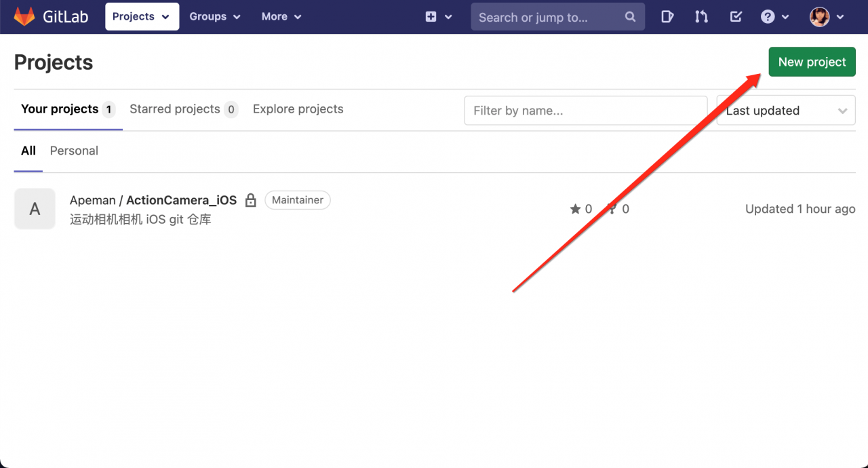Open the More navigation dropdown

(x=281, y=16)
